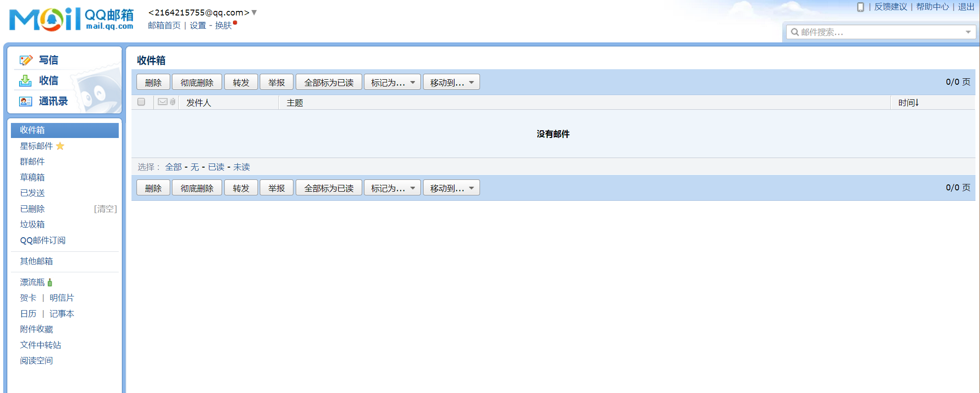Tick the select-all checkbox in mail header
The width and height of the screenshot is (980, 393).
pyautogui.click(x=141, y=102)
